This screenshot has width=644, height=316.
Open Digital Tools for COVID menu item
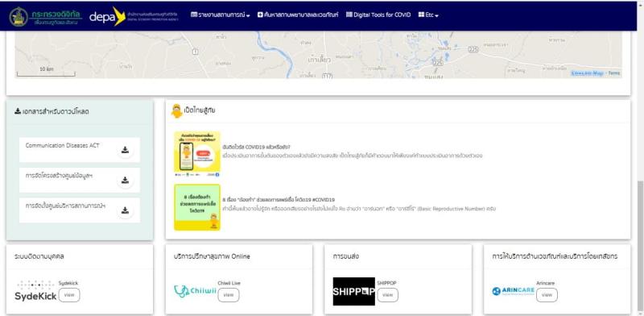[x=378, y=15]
